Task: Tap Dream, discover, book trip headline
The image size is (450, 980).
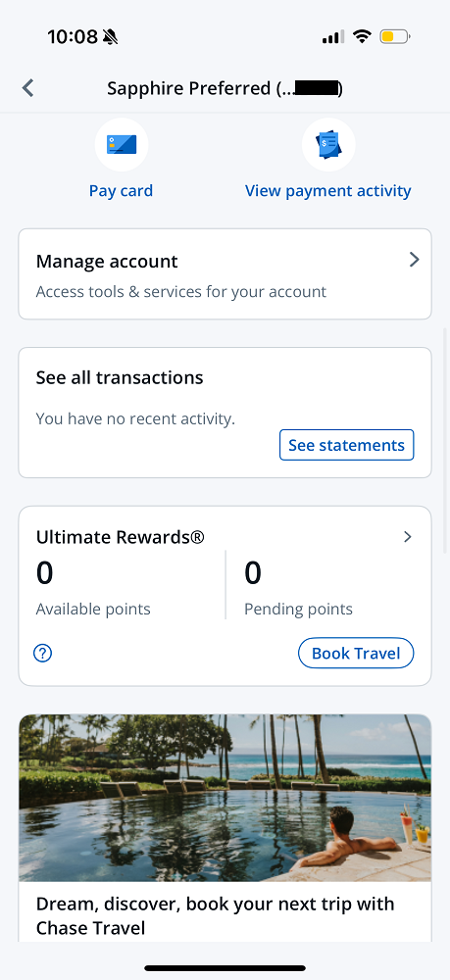Action: click(x=215, y=915)
